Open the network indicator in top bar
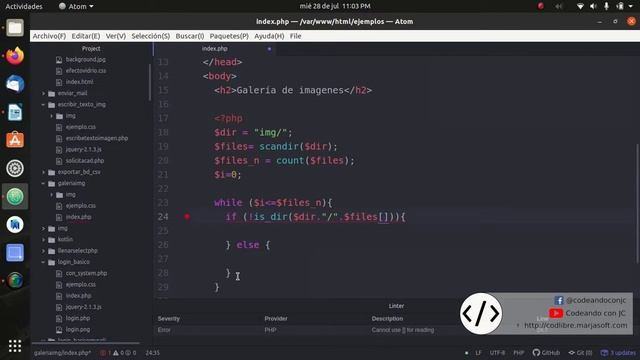The width and height of the screenshot is (640, 360). tap(580, 6)
